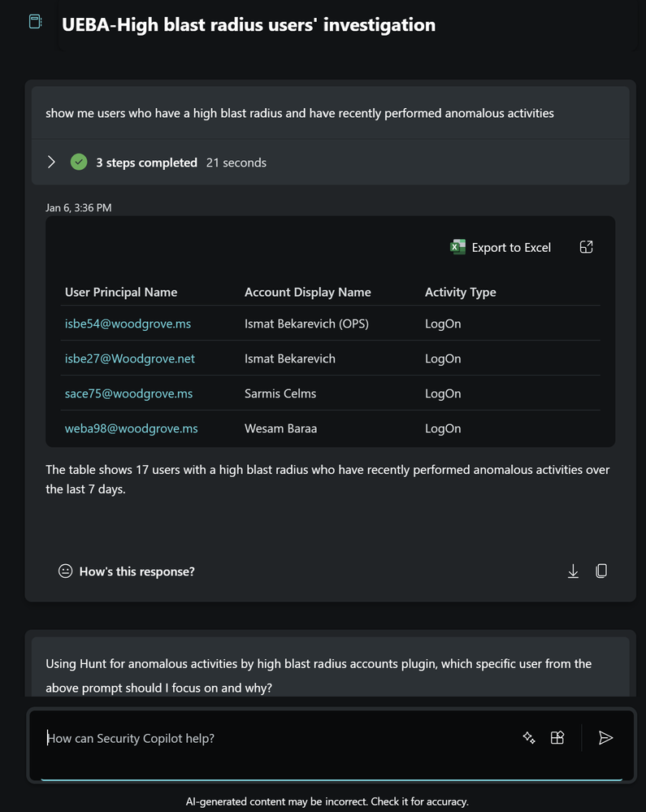Image resolution: width=646 pixels, height=812 pixels.
Task: Click the User Principal Name column header
Action: [121, 293]
